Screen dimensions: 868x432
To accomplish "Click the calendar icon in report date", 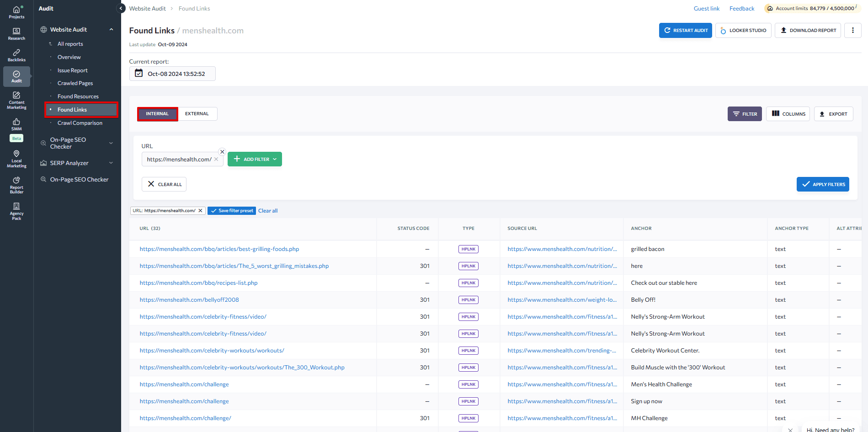I will click(x=139, y=73).
